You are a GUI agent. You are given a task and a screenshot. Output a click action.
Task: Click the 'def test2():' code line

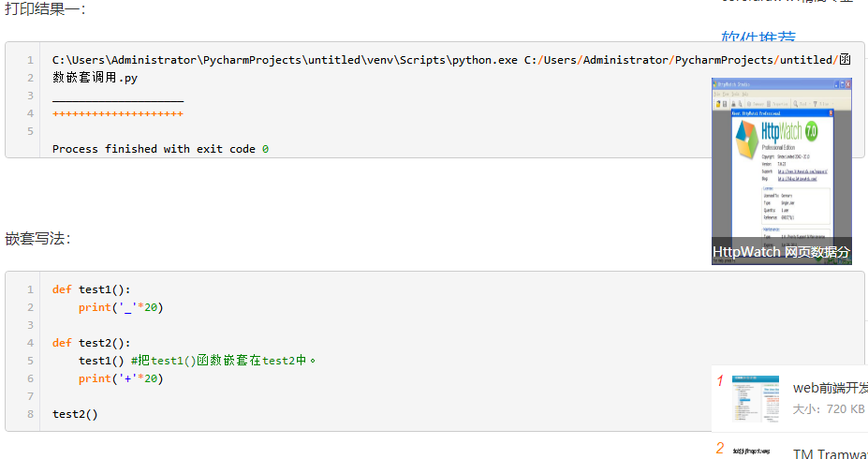92,343
